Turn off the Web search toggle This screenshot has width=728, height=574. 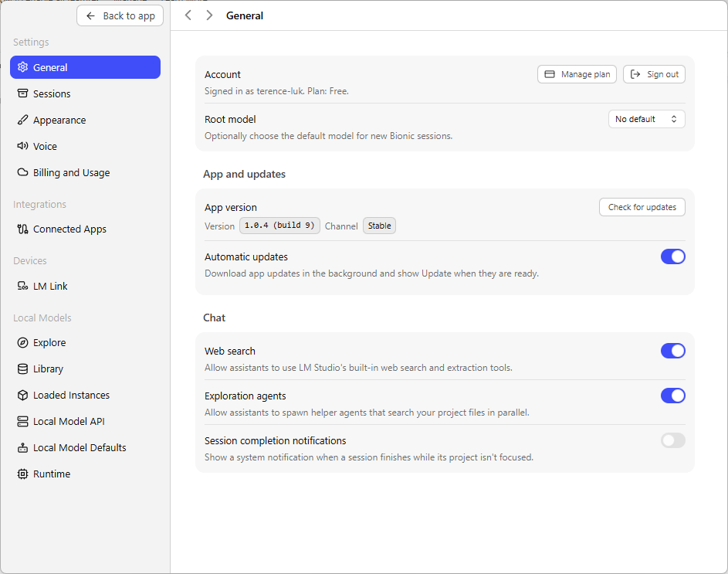tap(672, 351)
